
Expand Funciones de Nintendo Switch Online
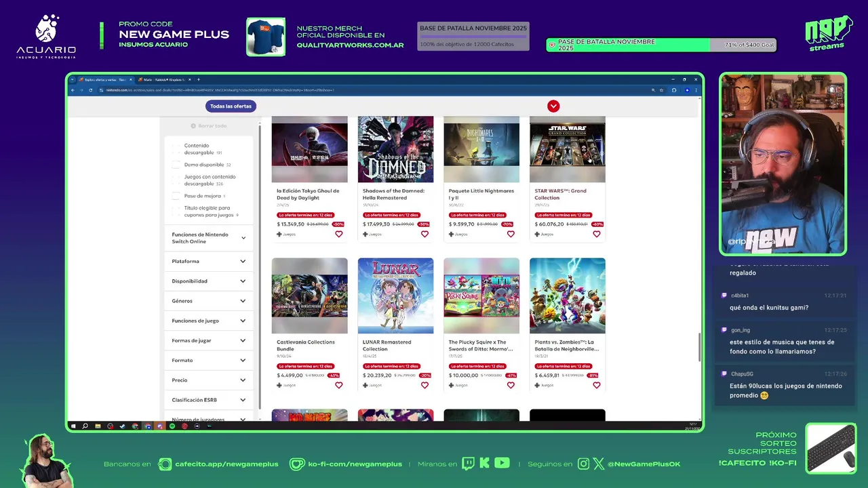coord(209,238)
